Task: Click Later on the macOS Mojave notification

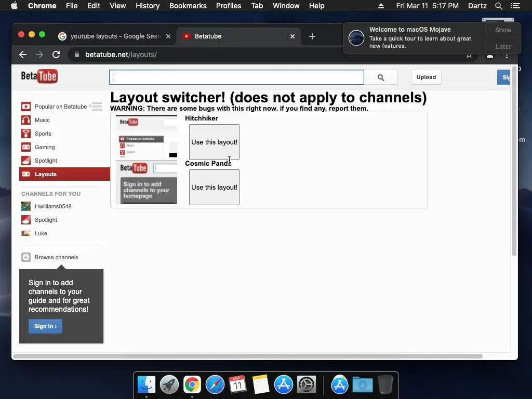Action: pos(503,46)
